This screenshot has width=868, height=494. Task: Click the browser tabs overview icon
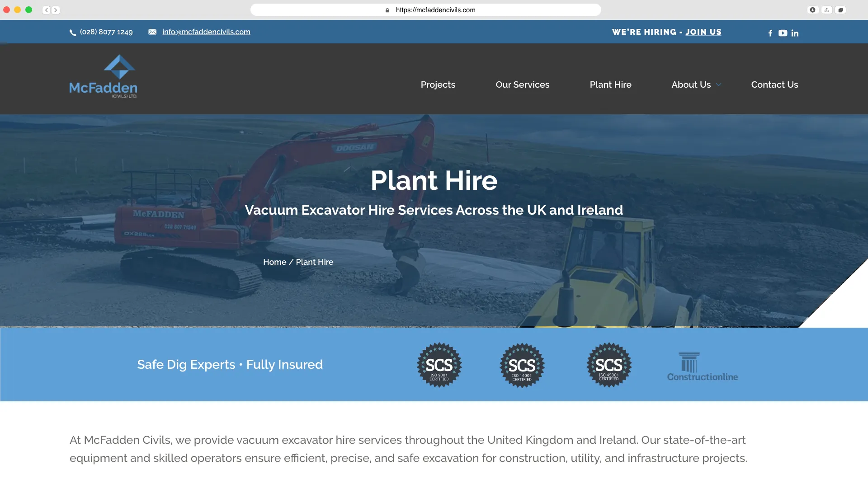[840, 10]
